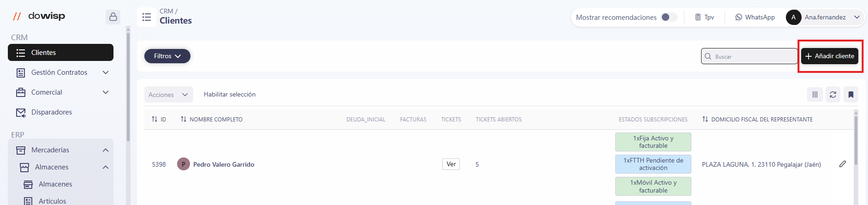Image resolution: width=868 pixels, height=205 pixels.
Task: Open the Acciones dropdown
Action: 168,95
